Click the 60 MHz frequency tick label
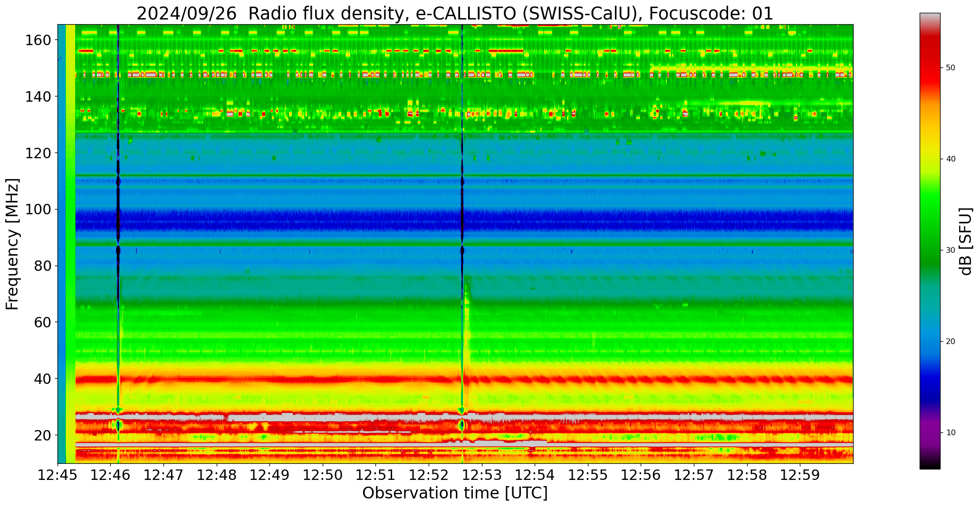The image size is (980, 507). click(x=43, y=322)
